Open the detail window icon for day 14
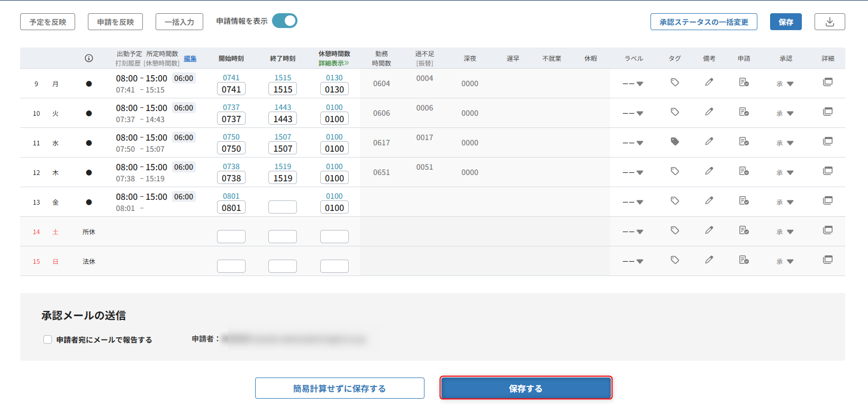 point(828,230)
